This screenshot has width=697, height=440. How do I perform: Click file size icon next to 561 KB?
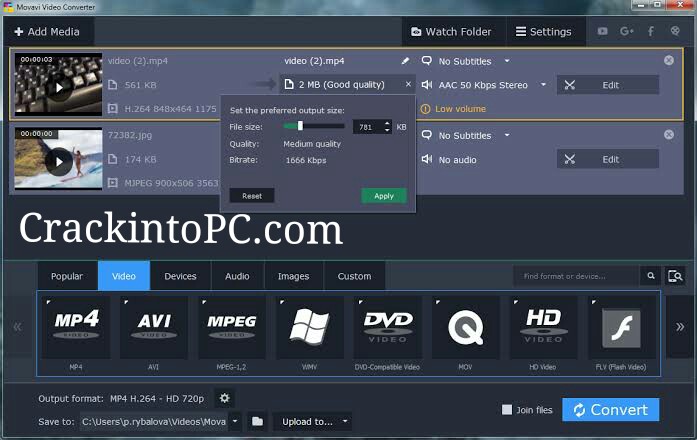113,85
